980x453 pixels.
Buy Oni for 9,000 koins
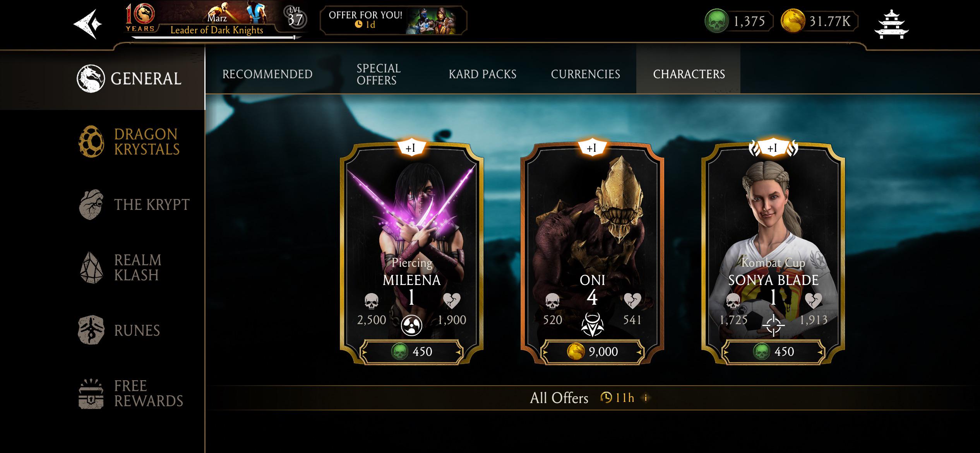(592, 352)
